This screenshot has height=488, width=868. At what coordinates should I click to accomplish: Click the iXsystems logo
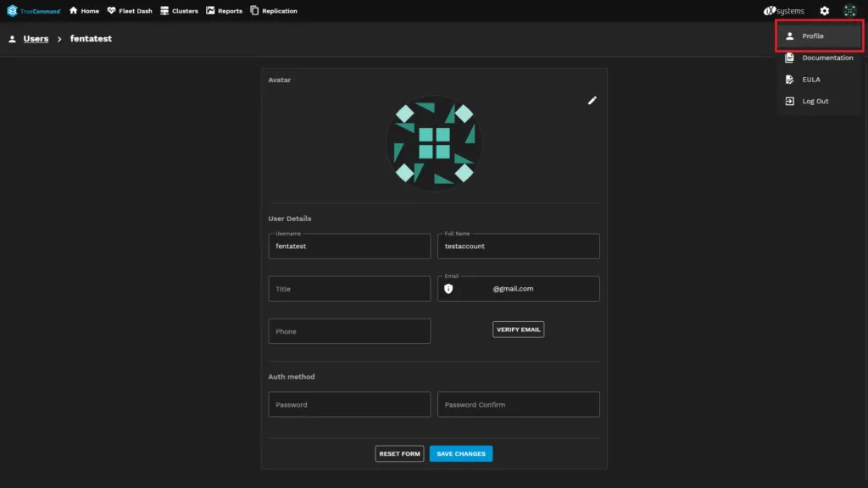click(x=783, y=11)
